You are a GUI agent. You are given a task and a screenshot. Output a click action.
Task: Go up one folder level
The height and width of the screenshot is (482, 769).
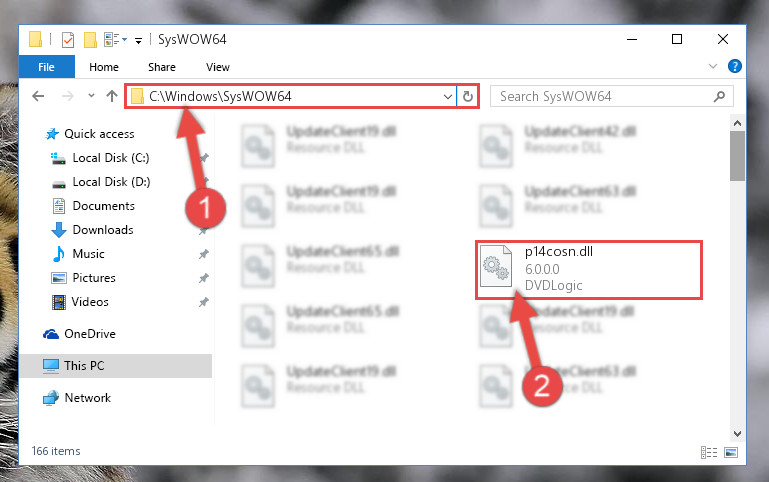point(112,96)
